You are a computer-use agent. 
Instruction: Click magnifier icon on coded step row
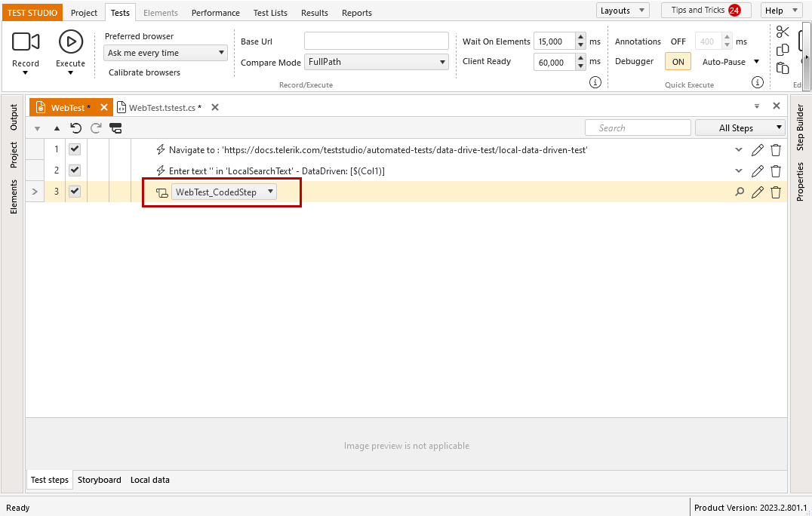pos(740,192)
